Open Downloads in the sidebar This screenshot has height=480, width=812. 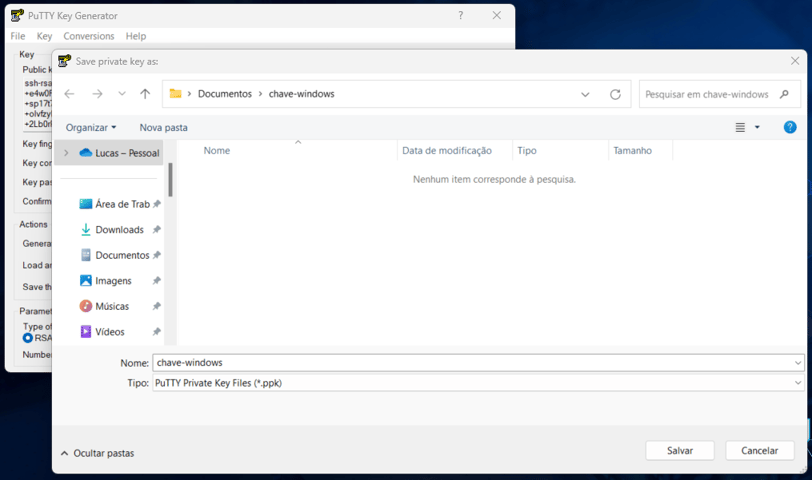coord(112,229)
